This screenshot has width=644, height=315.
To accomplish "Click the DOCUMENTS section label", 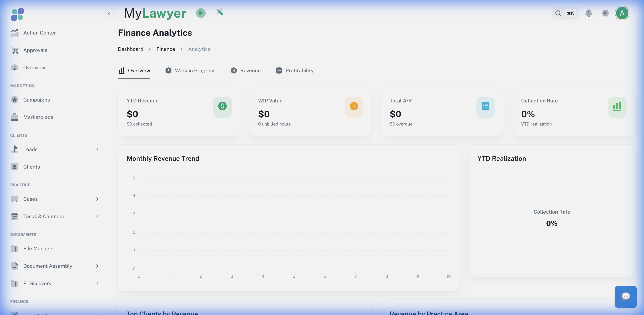I will click(23, 234).
